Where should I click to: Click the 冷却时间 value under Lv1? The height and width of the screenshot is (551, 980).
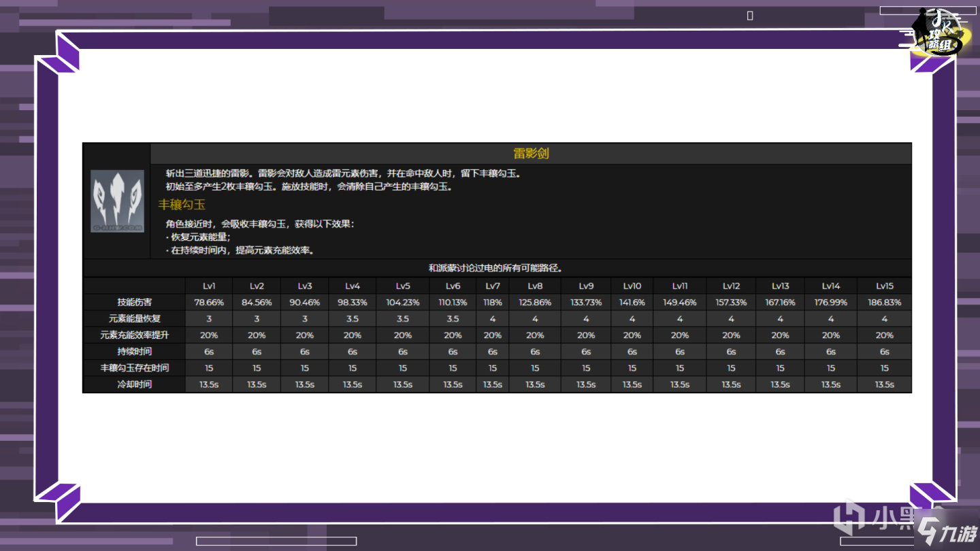point(209,384)
